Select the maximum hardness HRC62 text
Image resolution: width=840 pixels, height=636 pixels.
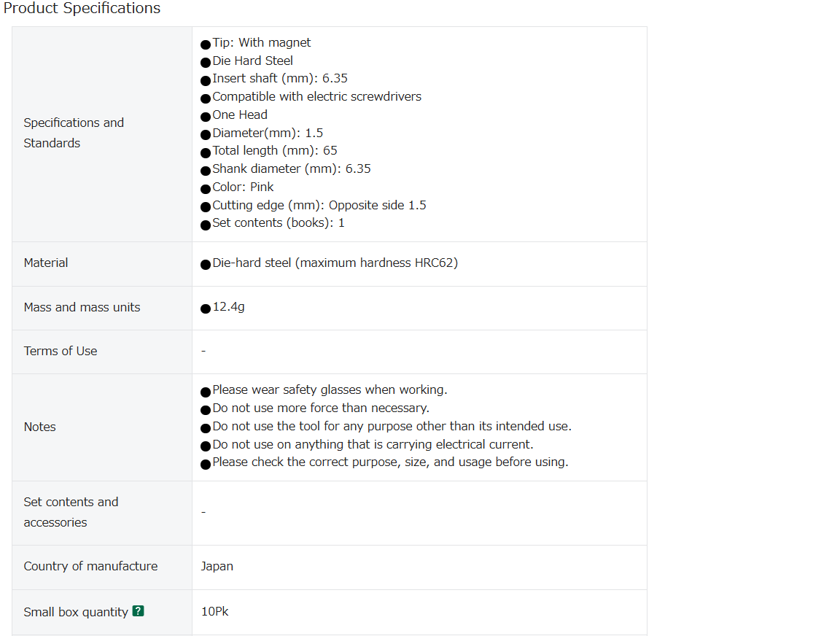pos(376,263)
